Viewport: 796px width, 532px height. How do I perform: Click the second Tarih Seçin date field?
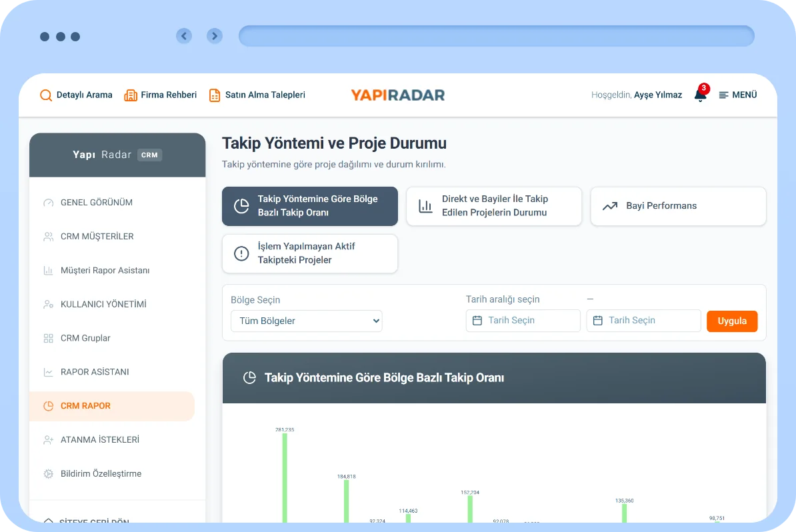click(x=643, y=320)
